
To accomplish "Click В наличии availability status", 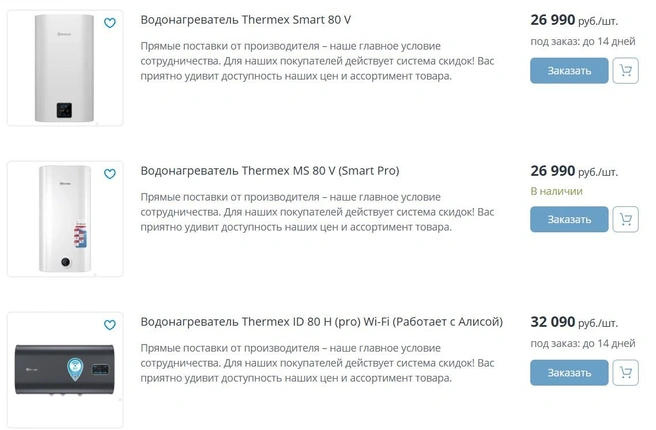I will point(556,191).
